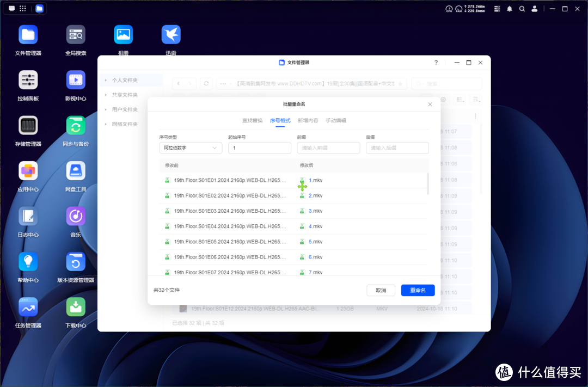
Task: Click the notification bell in the top bar
Action: pos(509,9)
